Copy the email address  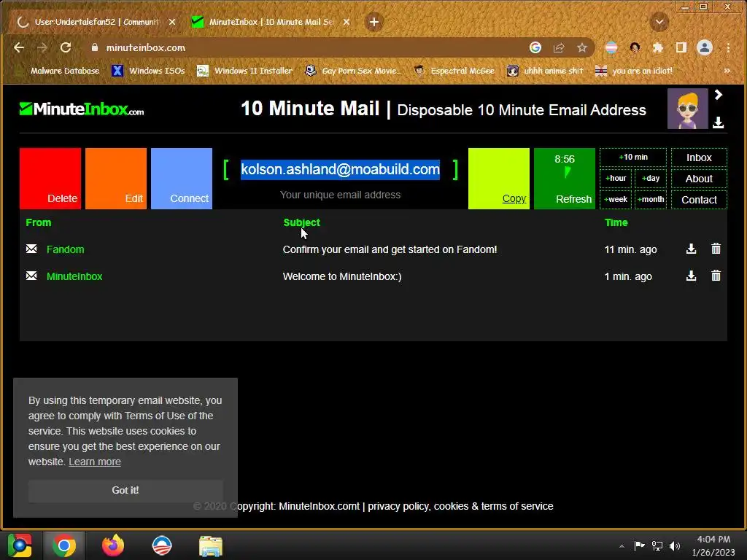click(499, 179)
